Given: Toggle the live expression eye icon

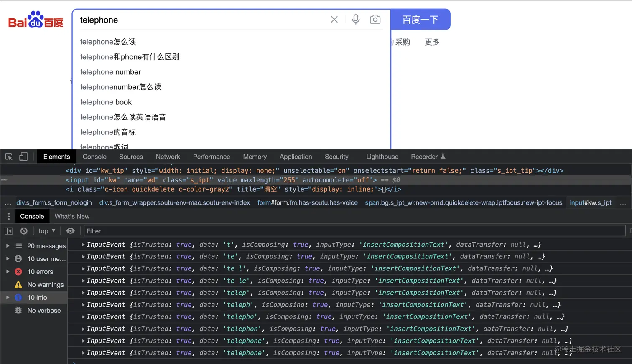Looking at the screenshot, I should (71, 231).
